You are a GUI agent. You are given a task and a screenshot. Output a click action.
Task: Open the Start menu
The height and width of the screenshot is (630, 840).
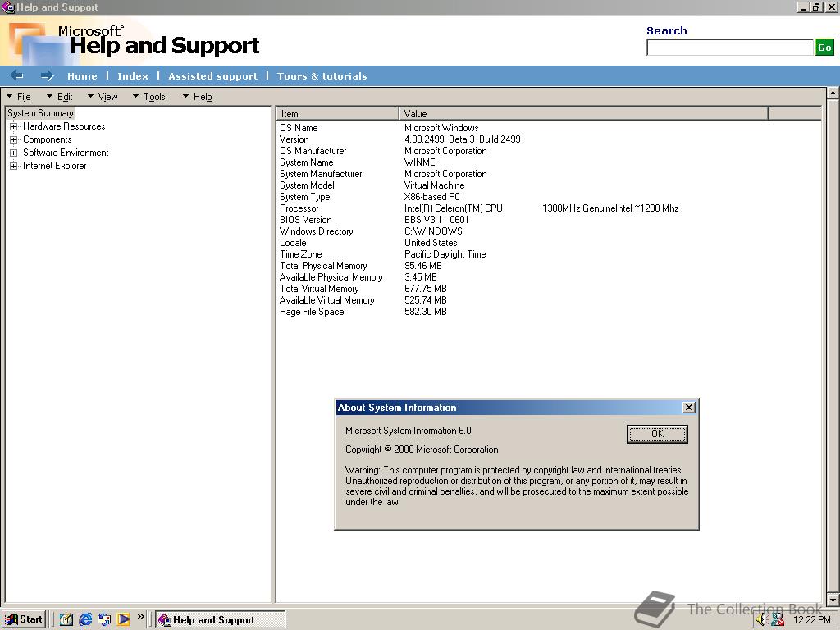[x=24, y=619]
